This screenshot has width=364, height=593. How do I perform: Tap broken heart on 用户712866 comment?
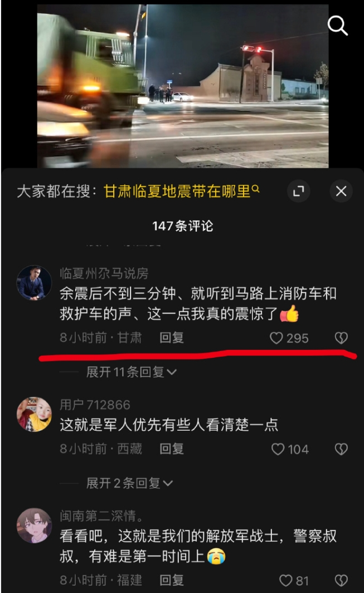point(341,449)
